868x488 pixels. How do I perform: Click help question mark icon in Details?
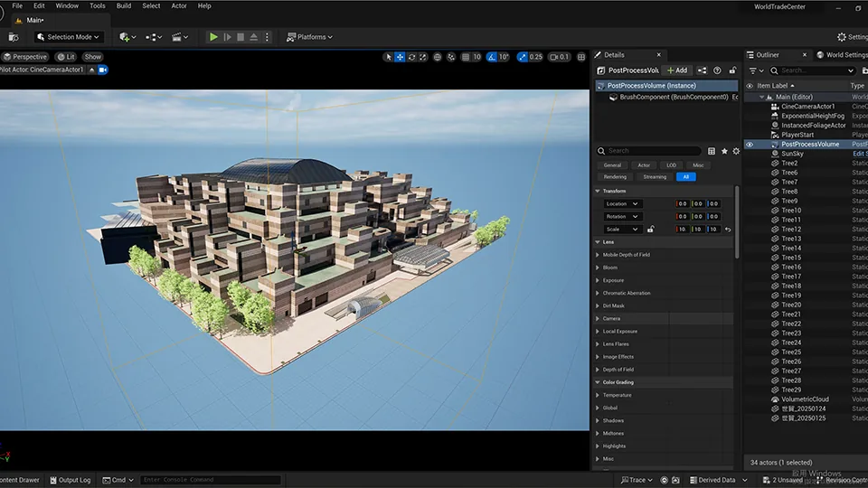(x=717, y=70)
